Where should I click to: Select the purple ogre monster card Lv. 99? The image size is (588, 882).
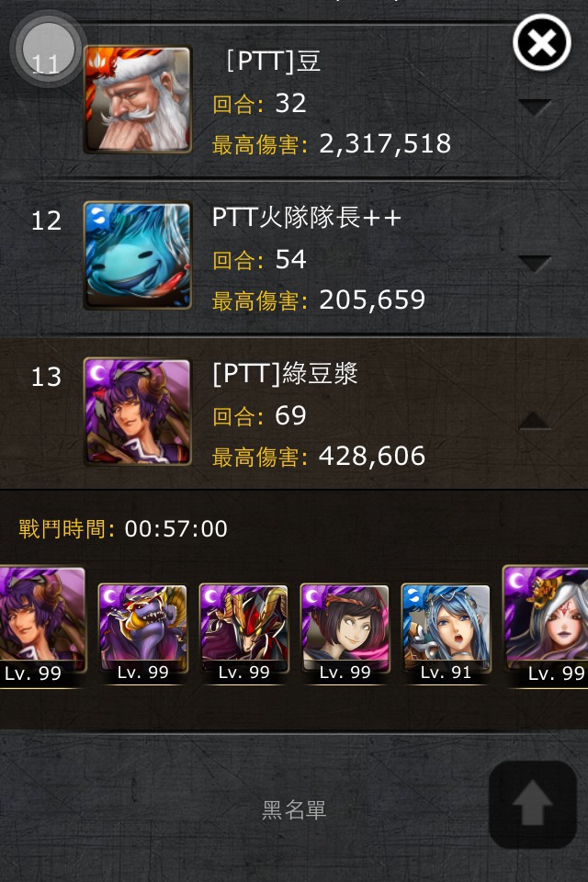(x=143, y=633)
